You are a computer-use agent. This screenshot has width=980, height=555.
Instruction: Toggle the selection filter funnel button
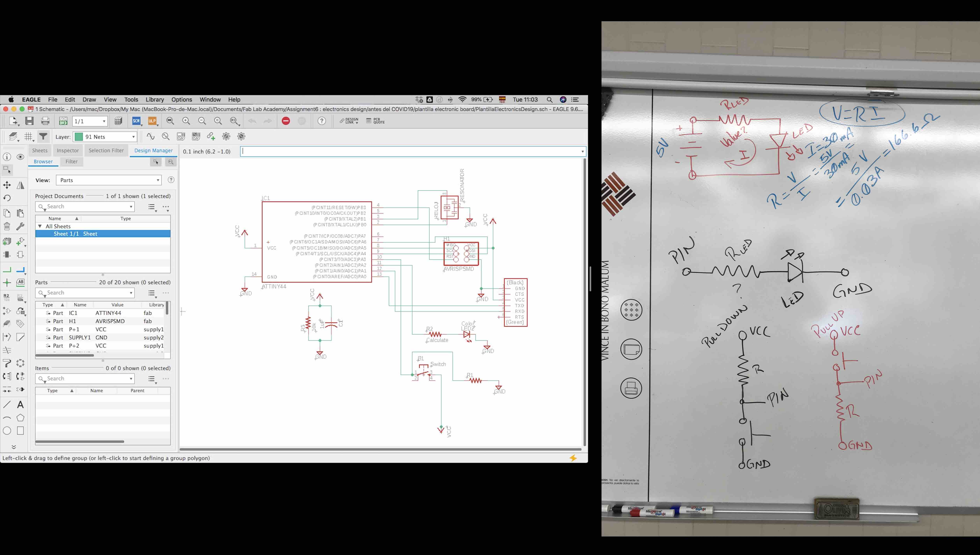click(43, 137)
